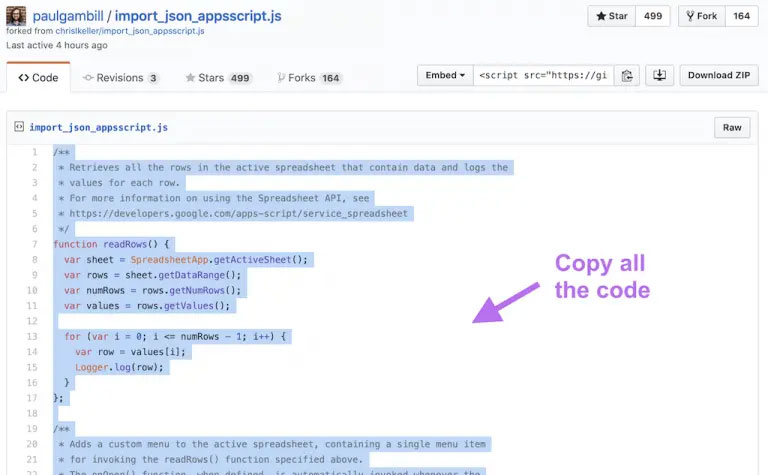The height and width of the screenshot is (475, 768).
Task: Star this gist with the Star button
Action: coord(612,16)
